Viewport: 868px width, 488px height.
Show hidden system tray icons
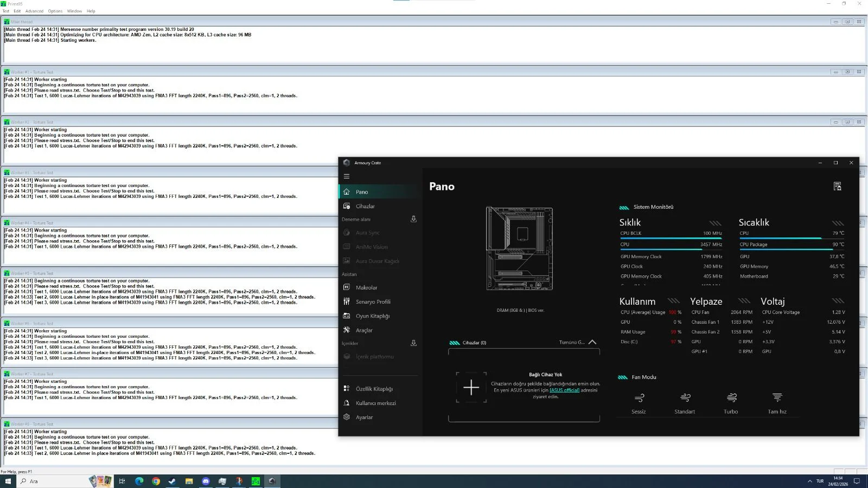[x=810, y=481]
